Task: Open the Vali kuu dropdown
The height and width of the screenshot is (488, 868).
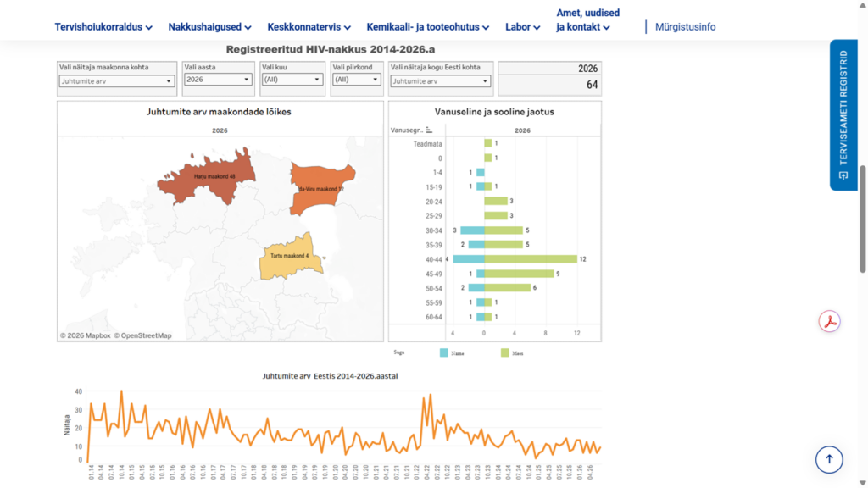Action: [x=292, y=79]
